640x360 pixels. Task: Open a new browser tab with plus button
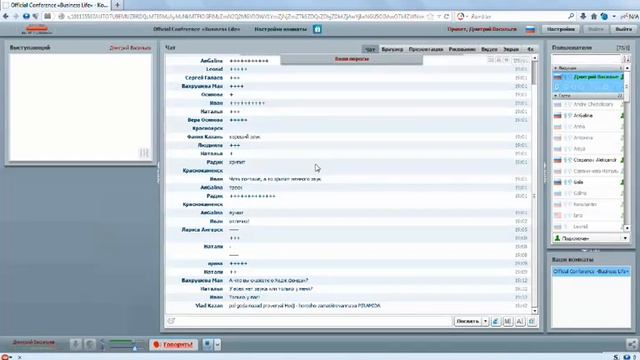pyautogui.click(x=117, y=5)
